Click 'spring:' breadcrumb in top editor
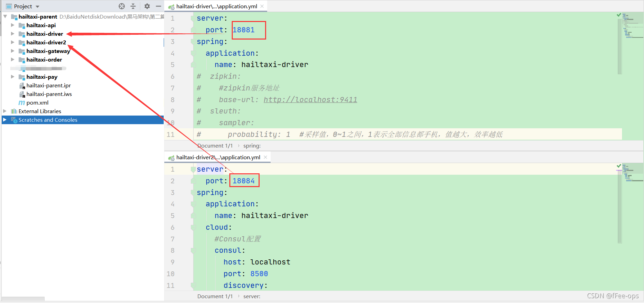The height and width of the screenshot is (303, 644). pyautogui.click(x=252, y=146)
